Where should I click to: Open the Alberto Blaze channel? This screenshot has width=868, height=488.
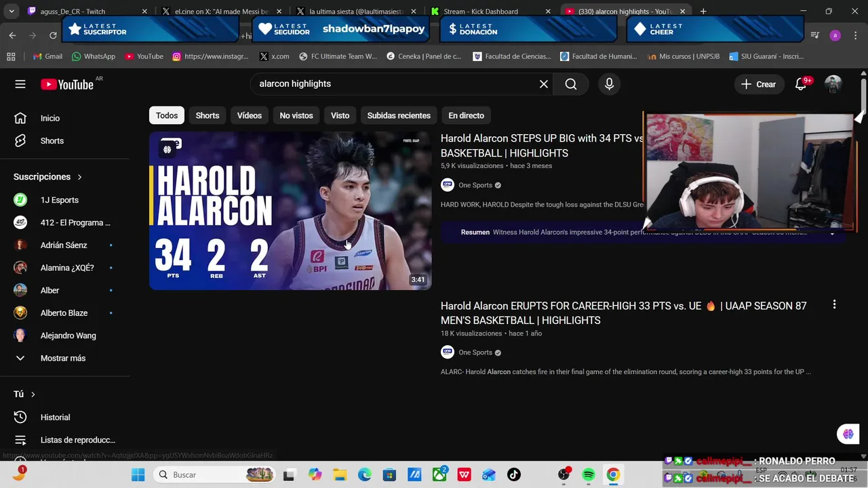[65, 313]
